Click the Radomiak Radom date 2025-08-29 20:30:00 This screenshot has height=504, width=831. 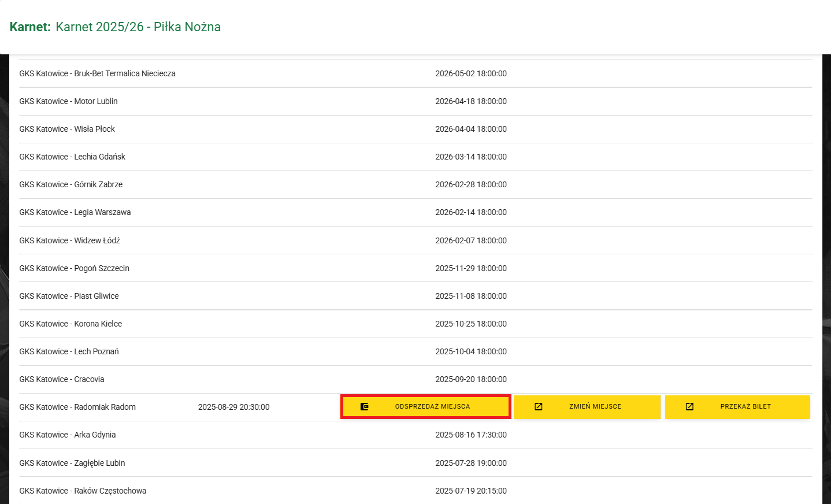(233, 407)
